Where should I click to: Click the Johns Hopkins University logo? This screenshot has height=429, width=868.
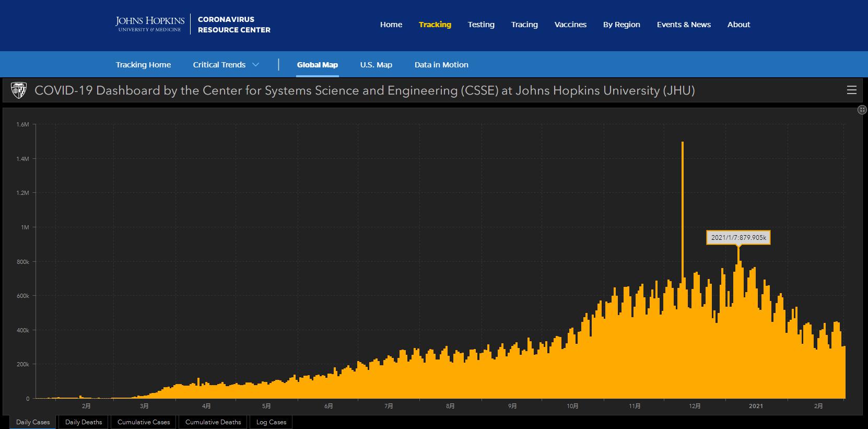point(150,24)
